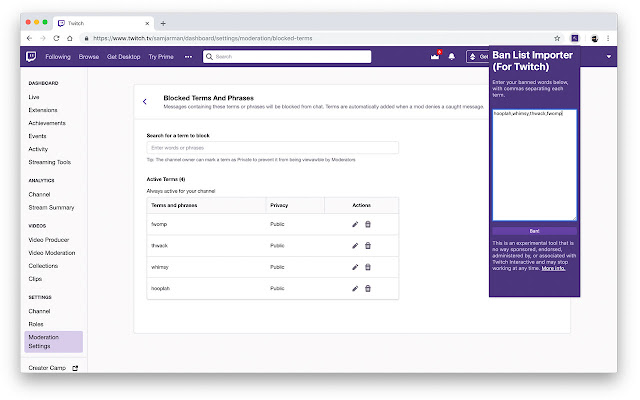Screen dimensions: 640x400
Task: Click the Public privacy value in the 'thwack' row
Action: (x=277, y=246)
